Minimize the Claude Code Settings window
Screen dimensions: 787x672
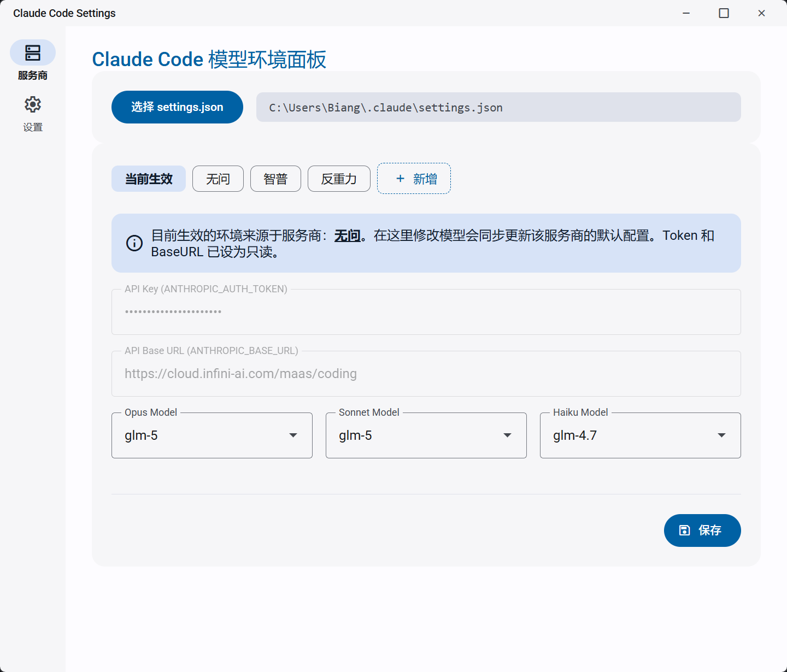686,13
